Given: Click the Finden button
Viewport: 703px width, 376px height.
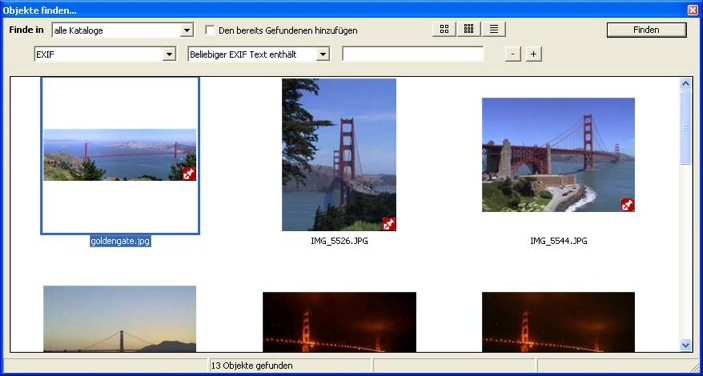Looking at the screenshot, I should [x=646, y=30].
